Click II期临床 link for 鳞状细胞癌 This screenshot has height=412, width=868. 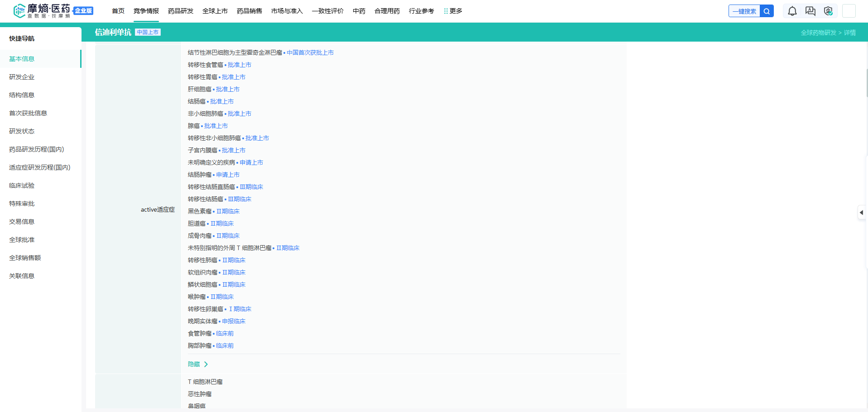[234, 284]
